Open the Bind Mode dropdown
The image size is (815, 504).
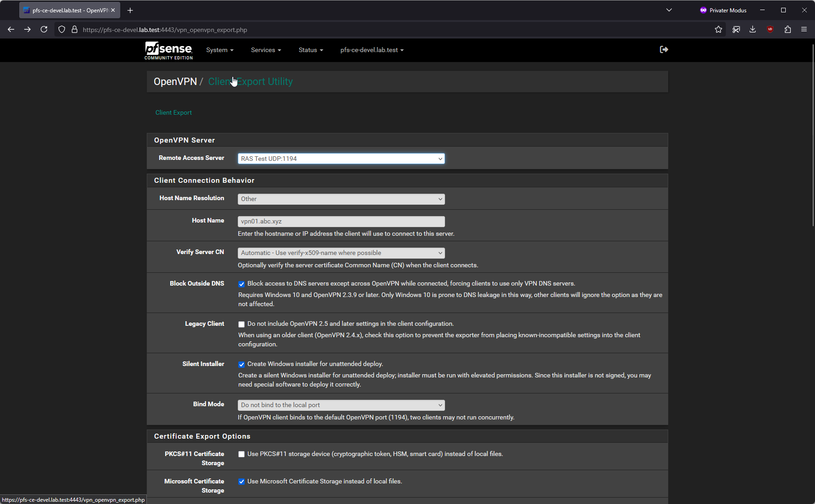pos(341,405)
